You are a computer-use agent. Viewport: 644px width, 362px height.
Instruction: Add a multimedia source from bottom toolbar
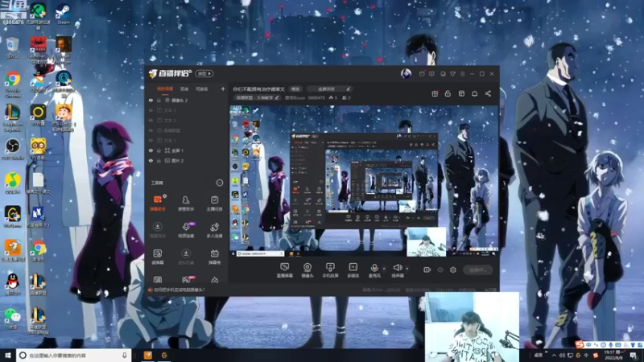353,270
